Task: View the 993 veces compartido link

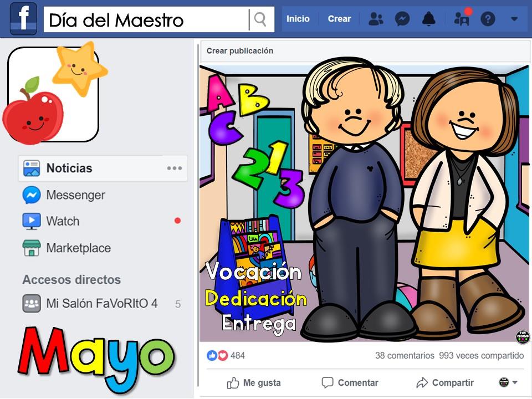Action: [x=482, y=356]
